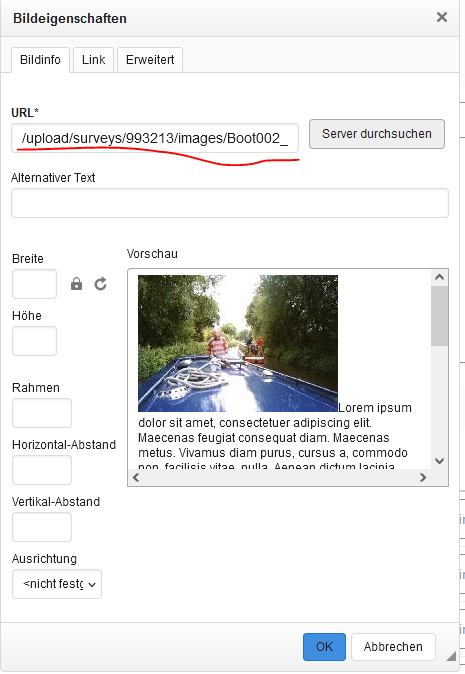Click the preview scroll down arrow
The width and height of the screenshot is (465, 674).
[439, 461]
